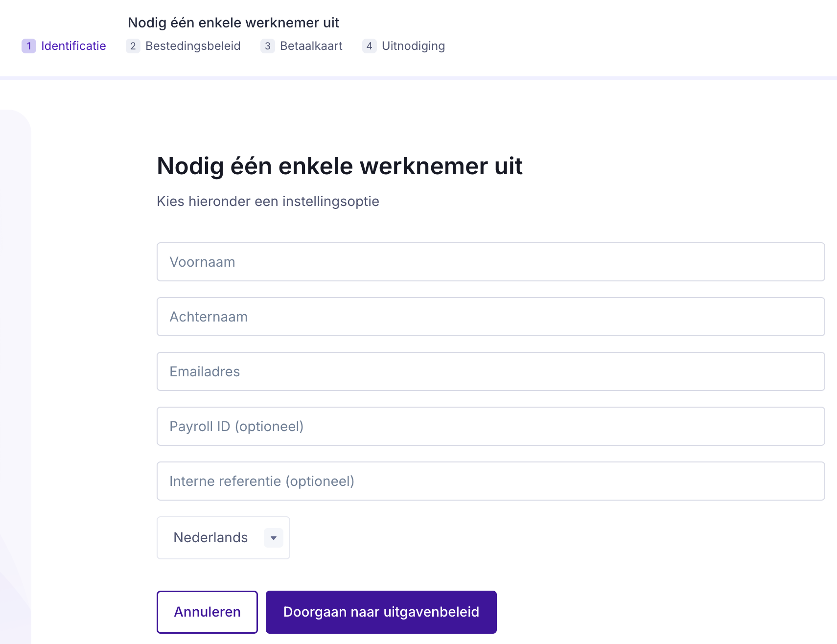This screenshot has height=644, width=837.
Task: Click the optional Payroll ID field
Action: point(490,426)
